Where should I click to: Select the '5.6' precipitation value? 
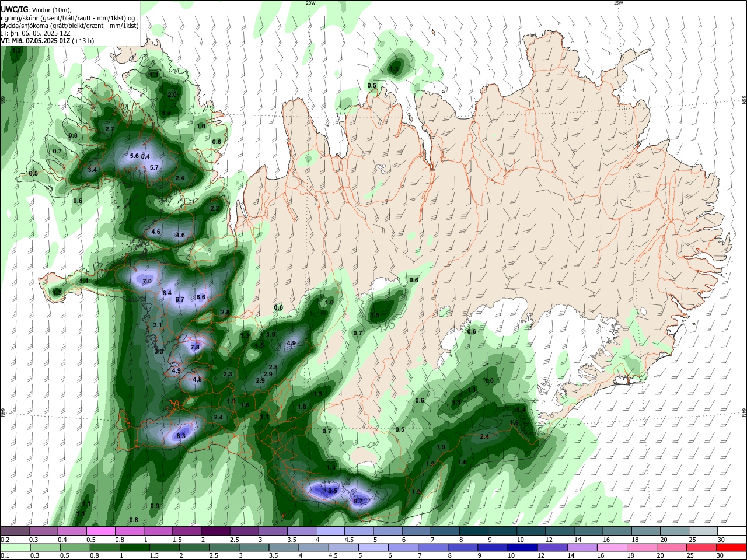coord(134,156)
